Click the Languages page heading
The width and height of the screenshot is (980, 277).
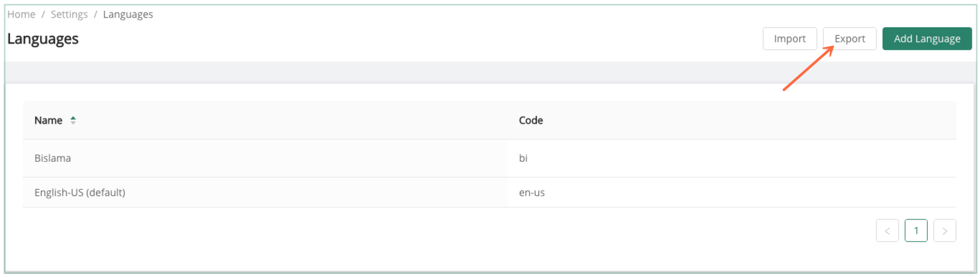43,39
